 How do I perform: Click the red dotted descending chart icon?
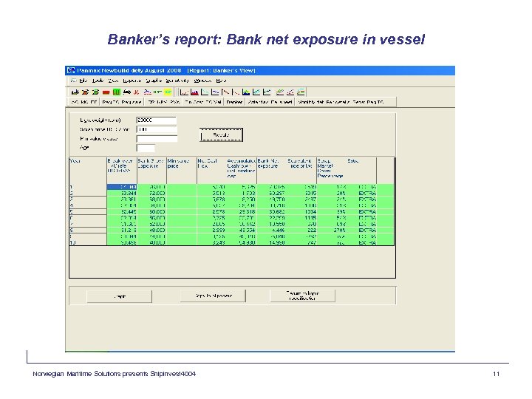tap(236, 92)
